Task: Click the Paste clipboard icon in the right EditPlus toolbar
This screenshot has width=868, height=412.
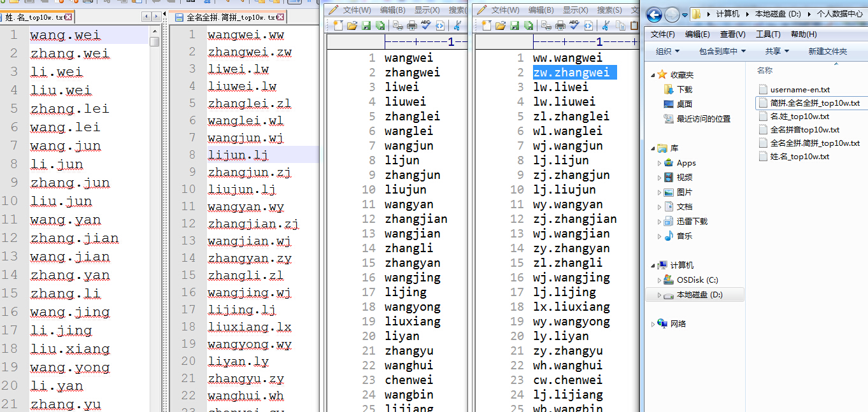Action: coord(634,25)
